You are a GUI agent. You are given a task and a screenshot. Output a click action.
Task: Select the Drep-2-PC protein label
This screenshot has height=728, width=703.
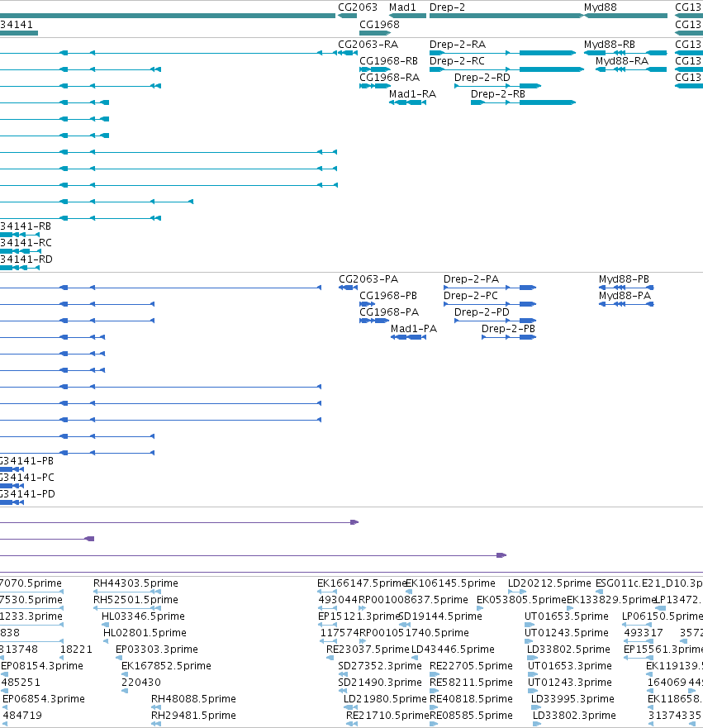tap(471, 296)
